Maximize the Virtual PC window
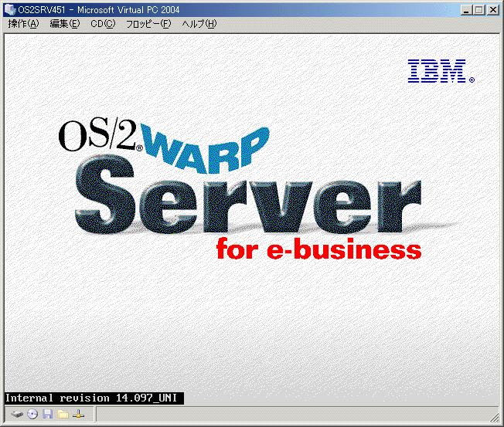The width and height of the screenshot is (504, 427). point(478,10)
